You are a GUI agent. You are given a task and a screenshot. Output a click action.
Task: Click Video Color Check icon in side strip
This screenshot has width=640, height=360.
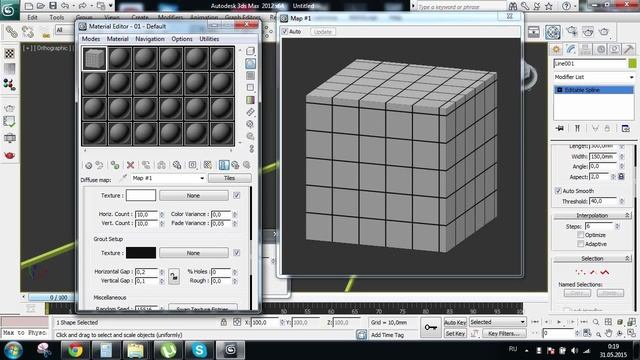coord(250,100)
